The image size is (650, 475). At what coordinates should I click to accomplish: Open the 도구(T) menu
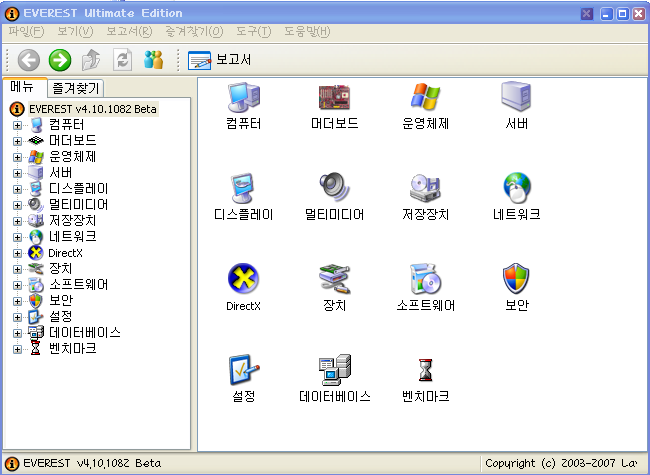[253, 32]
